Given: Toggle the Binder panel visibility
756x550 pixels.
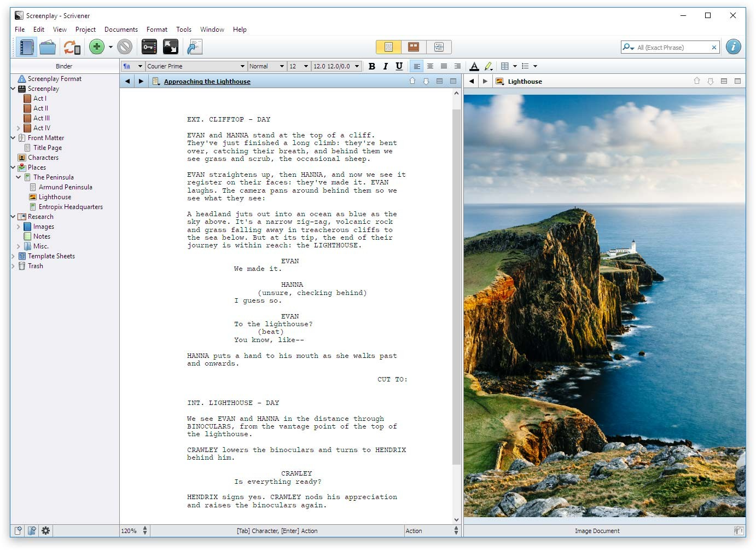Looking at the screenshot, I should coord(26,47).
